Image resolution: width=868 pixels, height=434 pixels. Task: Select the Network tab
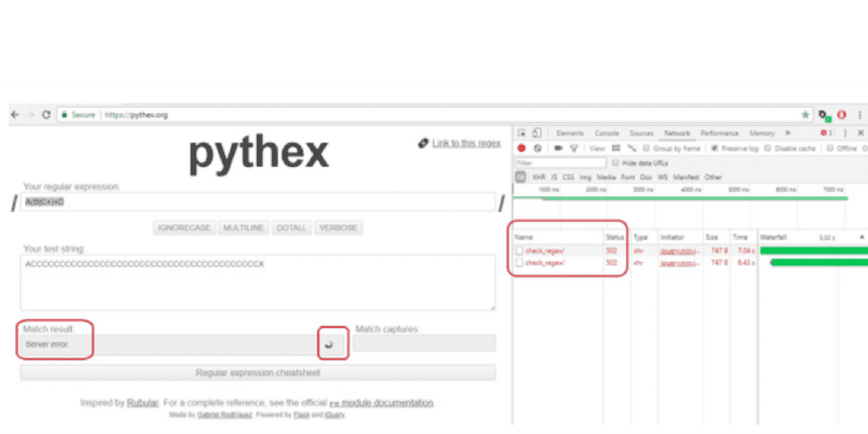677,133
